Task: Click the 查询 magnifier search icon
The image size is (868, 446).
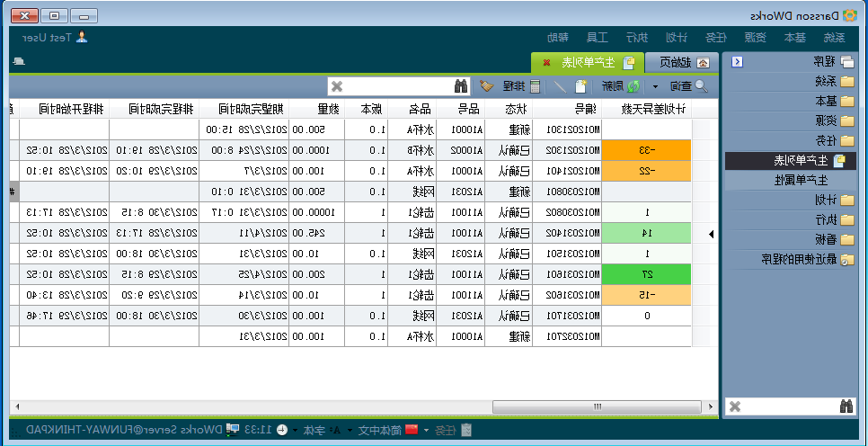Action: (x=702, y=86)
